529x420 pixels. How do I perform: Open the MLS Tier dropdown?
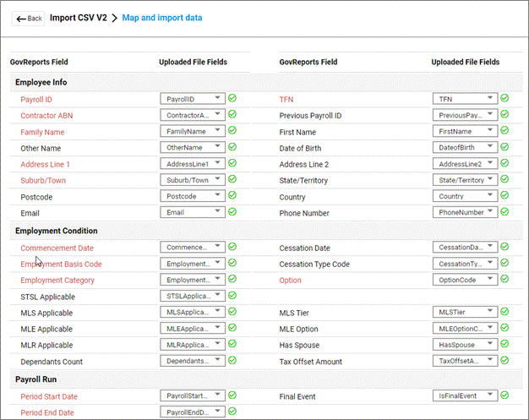pyautogui.click(x=464, y=313)
